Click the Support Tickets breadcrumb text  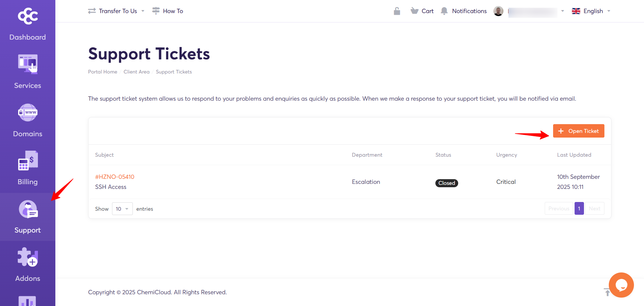click(174, 72)
